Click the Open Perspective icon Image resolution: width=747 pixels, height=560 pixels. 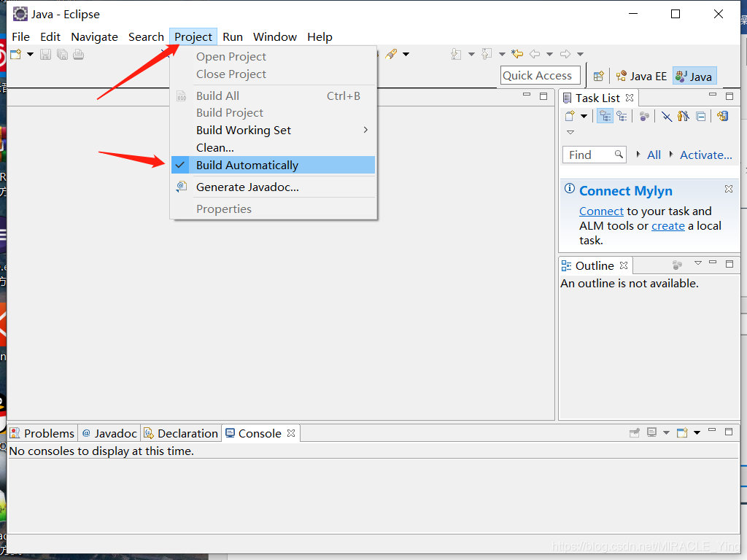point(599,76)
